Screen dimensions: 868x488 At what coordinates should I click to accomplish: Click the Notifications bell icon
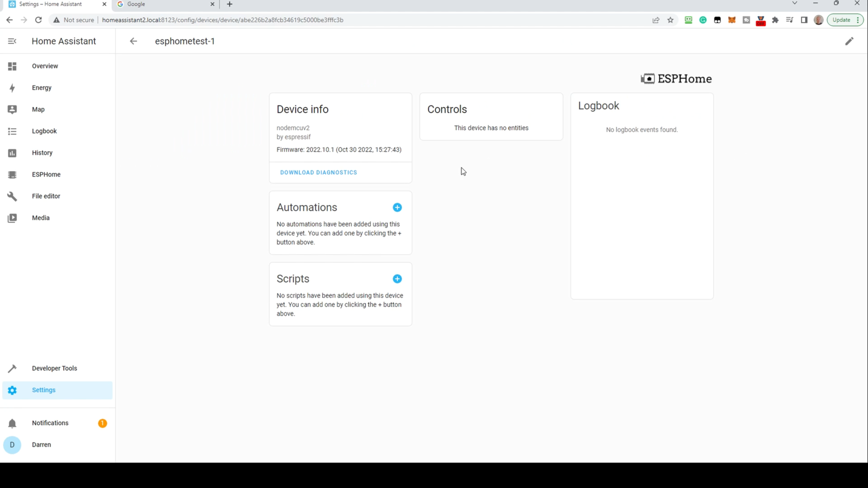[12, 423]
